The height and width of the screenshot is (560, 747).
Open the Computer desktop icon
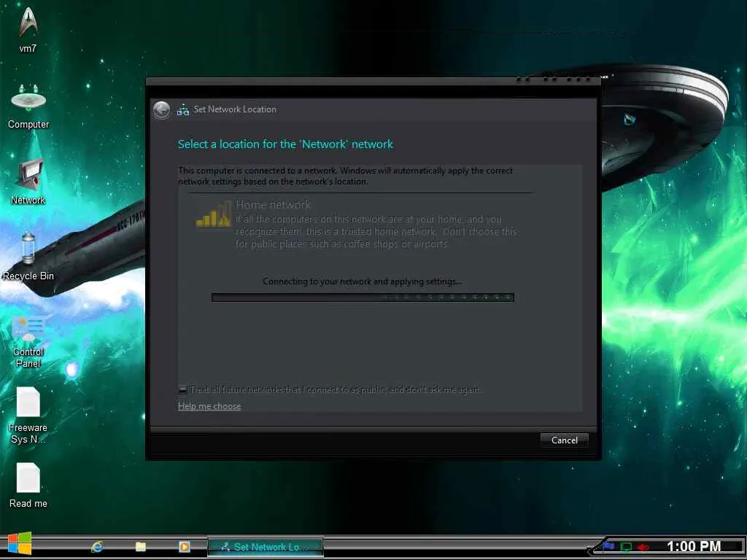[28, 106]
